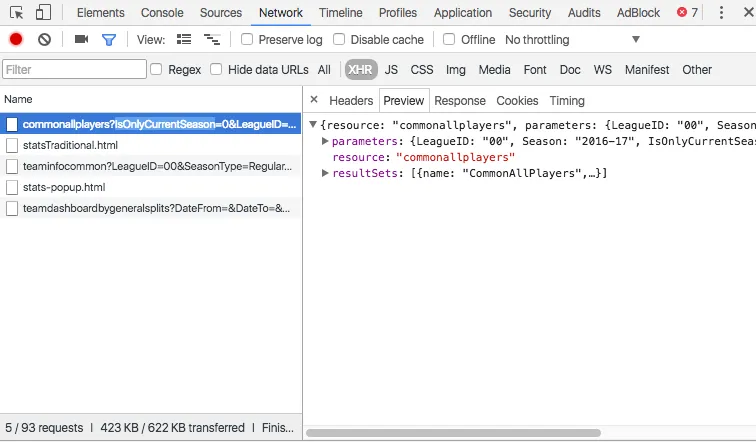The height and width of the screenshot is (442, 756).
Task: Toggle the device toolbar icon
Action: pyautogui.click(x=43, y=13)
